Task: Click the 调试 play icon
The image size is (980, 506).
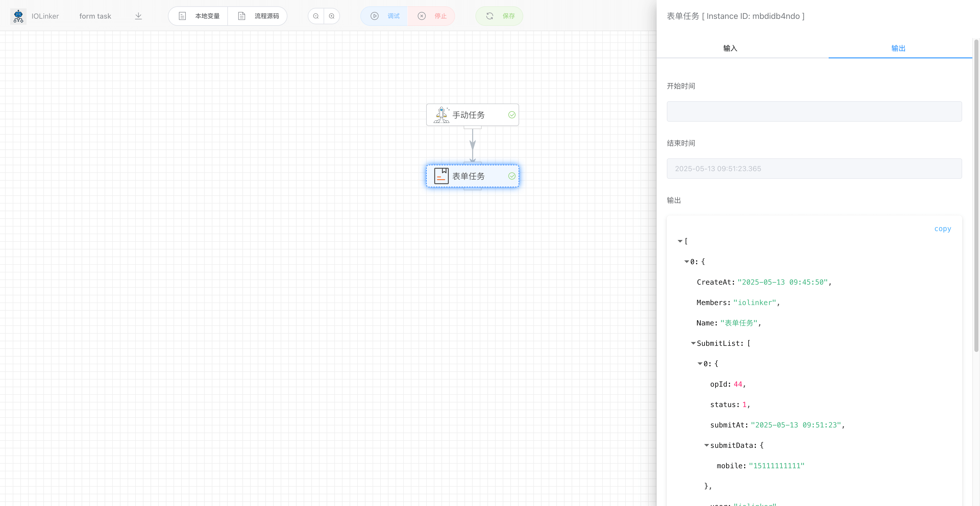Action: 375,16
